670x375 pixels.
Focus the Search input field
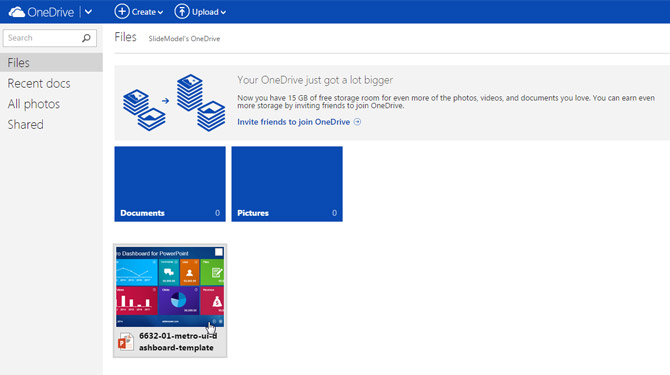[x=50, y=38]
